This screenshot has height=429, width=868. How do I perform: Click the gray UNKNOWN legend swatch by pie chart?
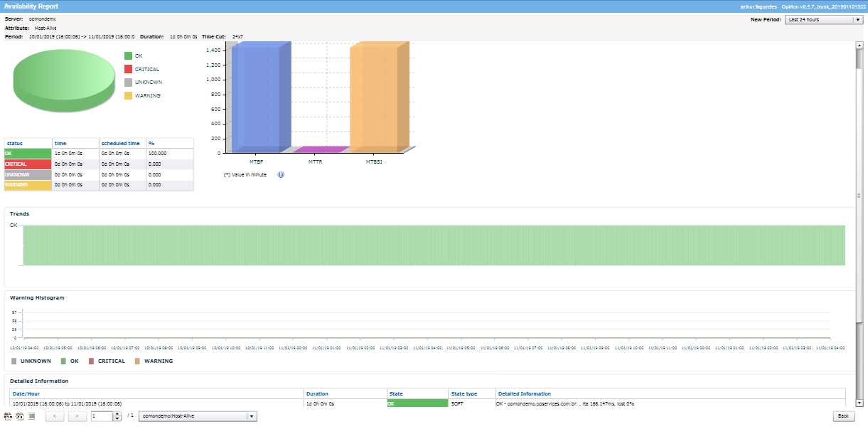tap(129, 83)
